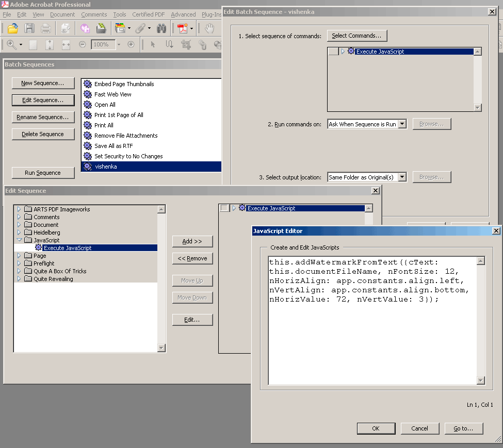
Task: Open the Create PDF dropdown arrow
Action: 191,28
